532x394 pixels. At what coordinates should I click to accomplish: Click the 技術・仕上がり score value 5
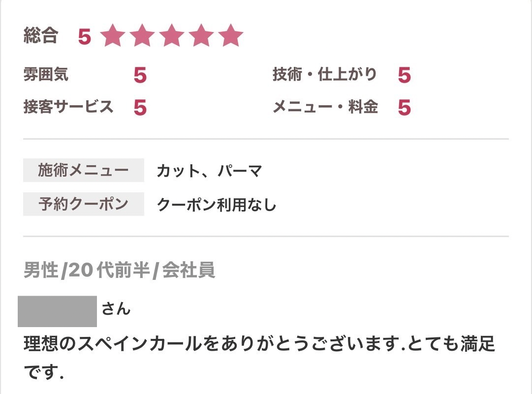[x=405, y=75]
